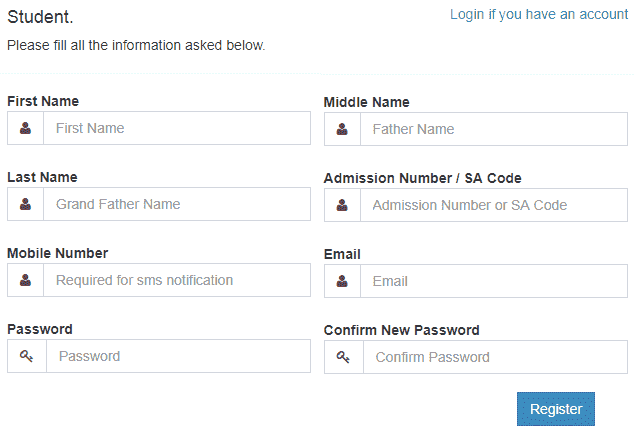Click the Confirm New Password label
Screen dimensions: 635x433
(x=402, y=330)
